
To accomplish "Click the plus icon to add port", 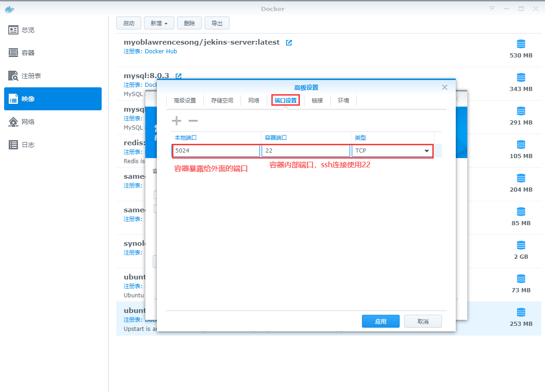I will pyautogui.click(x=177, y=121).
